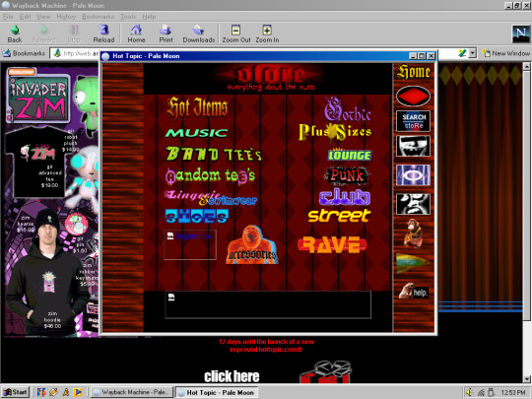Click the black-and-white face sidebar icon
Viewport: 532px width, 399px height.
pos(413,204)
